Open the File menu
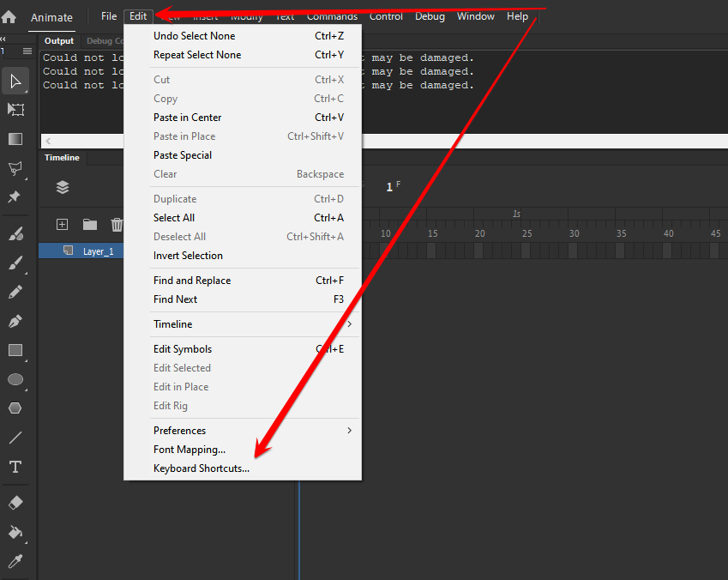The image size is (728, 580). [x=109, y=16]
